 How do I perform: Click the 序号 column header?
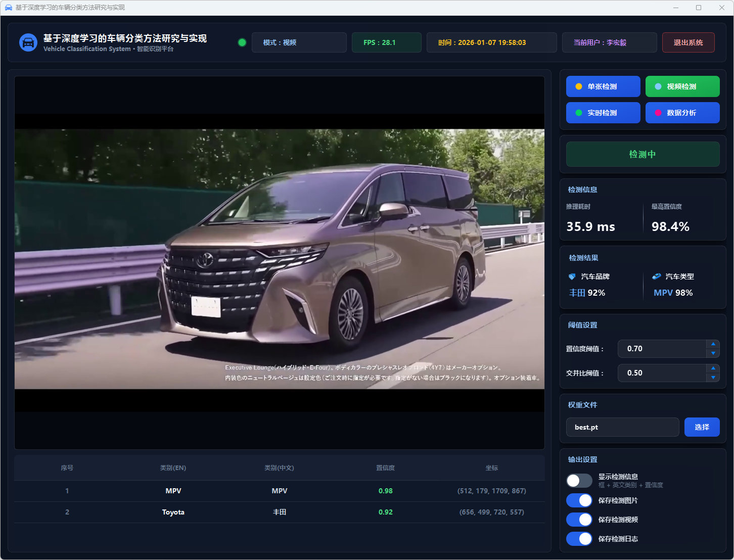pyautogui.click(x=67, y=468)
